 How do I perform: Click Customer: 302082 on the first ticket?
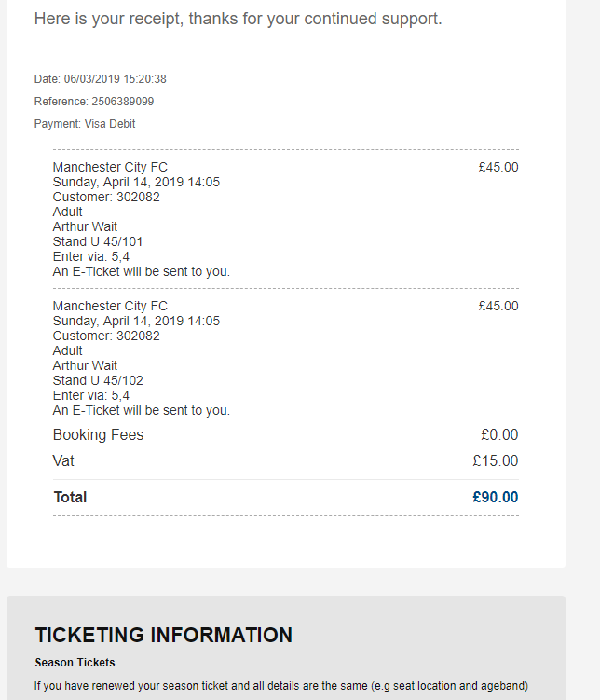coord(106,198)
